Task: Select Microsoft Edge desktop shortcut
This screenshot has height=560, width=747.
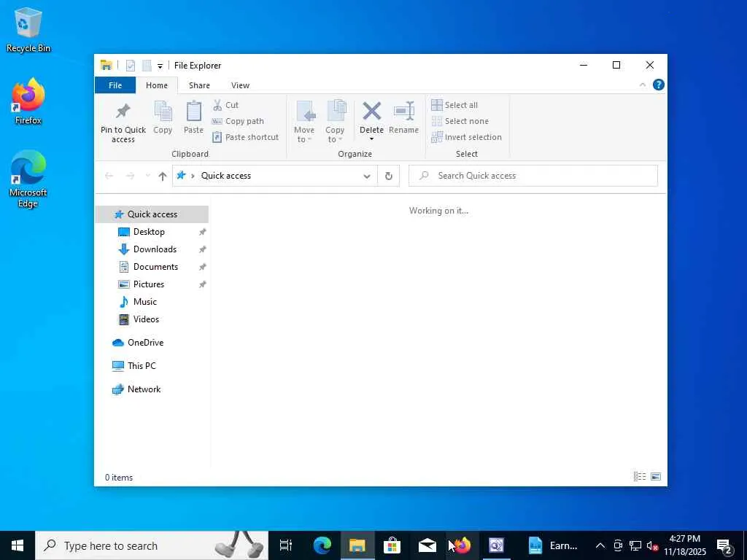Action: click(28, 179)
